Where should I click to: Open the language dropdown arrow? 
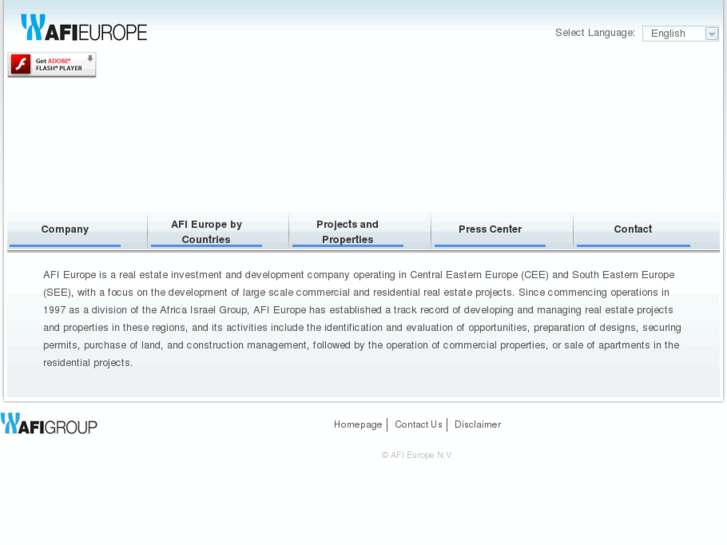(x=711, y=33)
